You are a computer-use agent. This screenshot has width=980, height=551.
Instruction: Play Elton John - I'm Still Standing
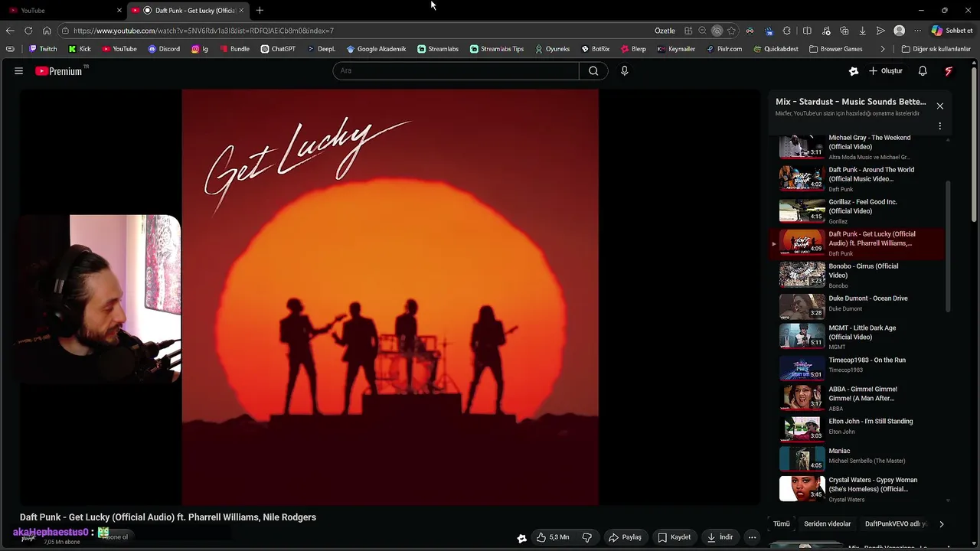pos(857,429)
